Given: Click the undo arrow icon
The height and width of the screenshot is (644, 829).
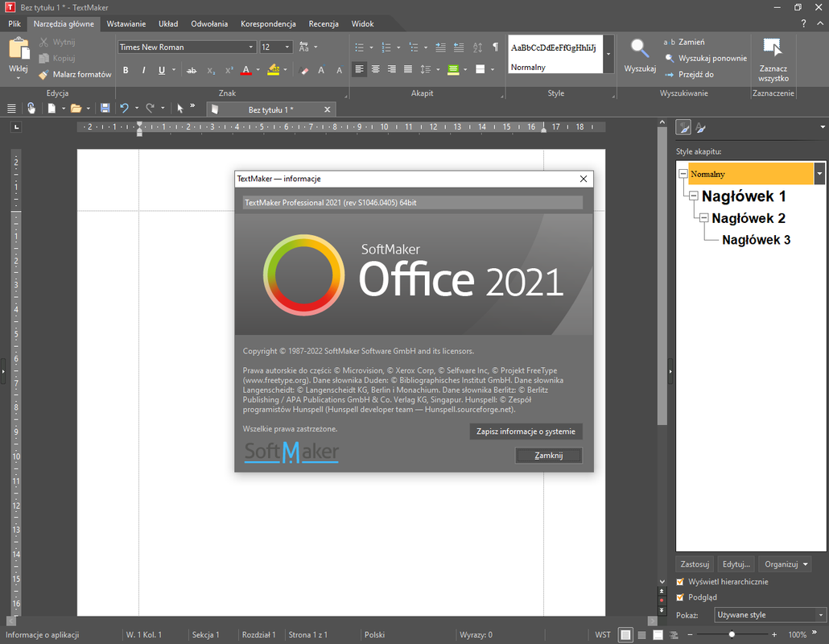Looking at the screenshot, I should tap(124, 109).
